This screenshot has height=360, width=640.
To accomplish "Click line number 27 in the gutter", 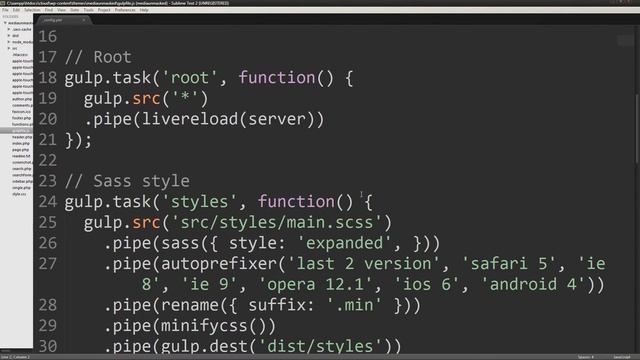I will 47,263.
